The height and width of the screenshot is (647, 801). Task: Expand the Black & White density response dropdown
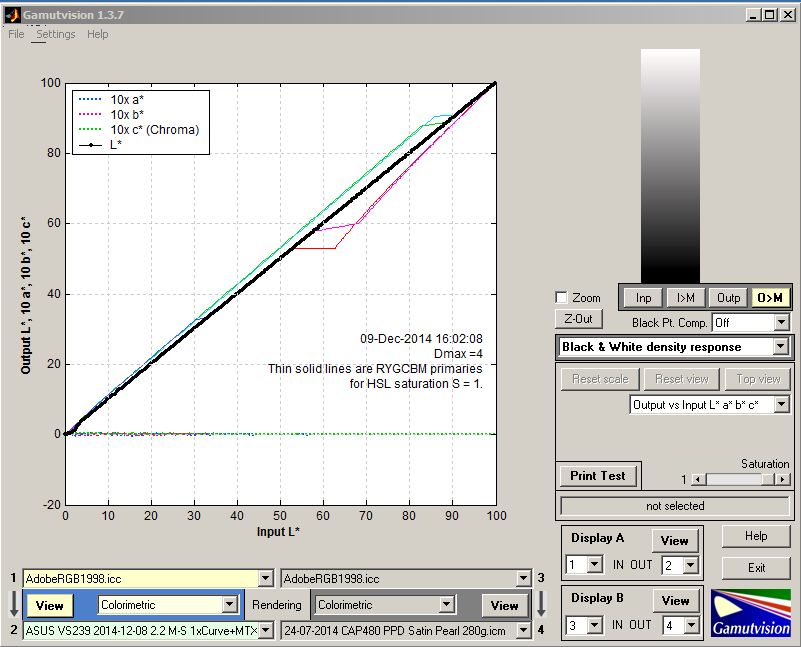click(780, 347)
